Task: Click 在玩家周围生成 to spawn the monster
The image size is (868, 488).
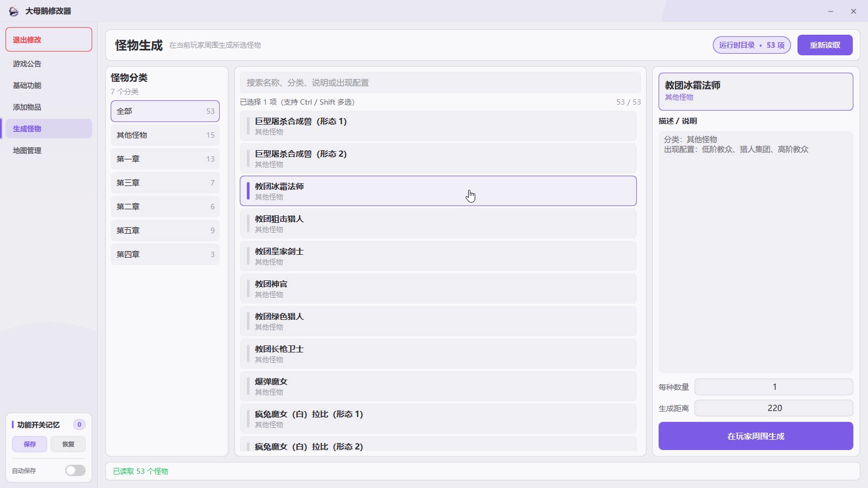Action: [756, 436]
